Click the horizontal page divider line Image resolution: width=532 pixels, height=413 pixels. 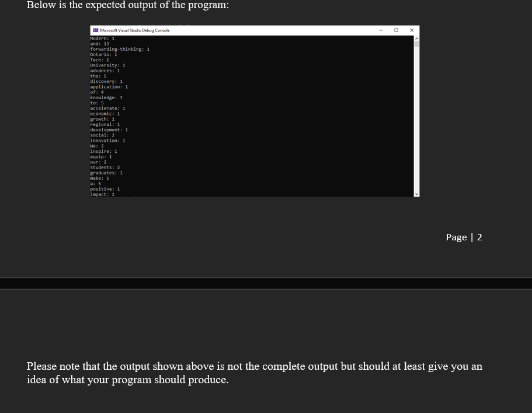[x=266, y=283]
